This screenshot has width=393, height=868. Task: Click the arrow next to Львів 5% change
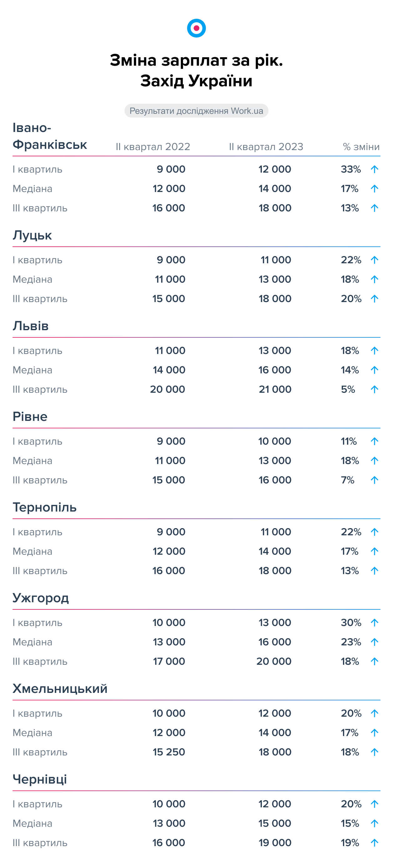pos(374,390)
